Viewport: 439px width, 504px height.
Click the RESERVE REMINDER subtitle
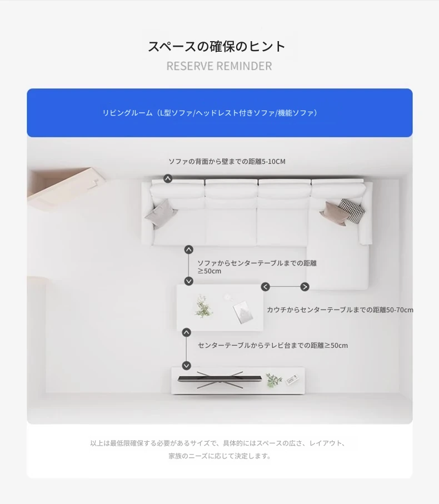219,66
